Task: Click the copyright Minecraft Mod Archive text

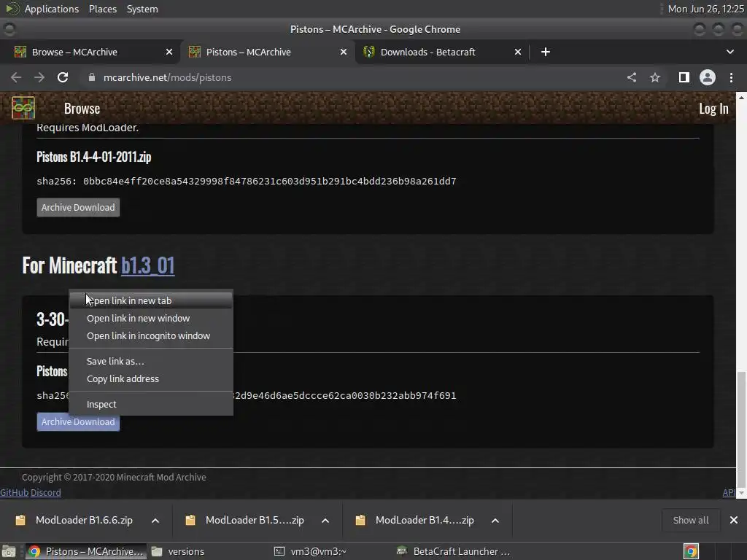Action: pos(114,477)
